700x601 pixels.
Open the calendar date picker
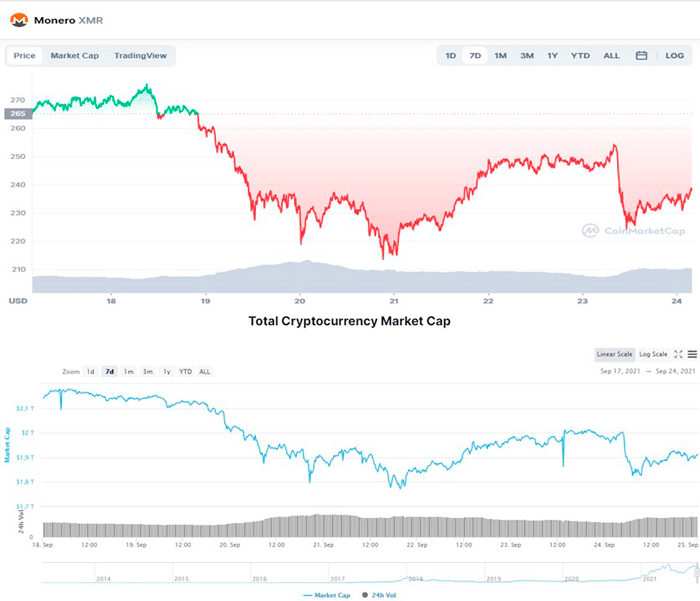[x=642, y=56]
